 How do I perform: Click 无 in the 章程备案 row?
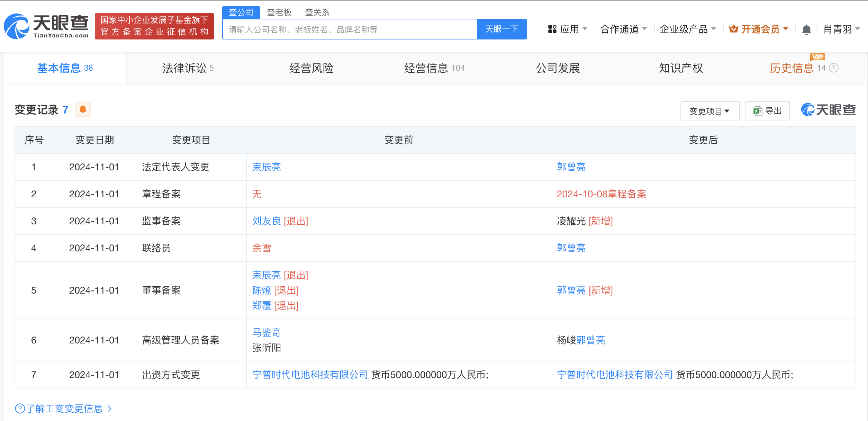[x=257, y=194]
